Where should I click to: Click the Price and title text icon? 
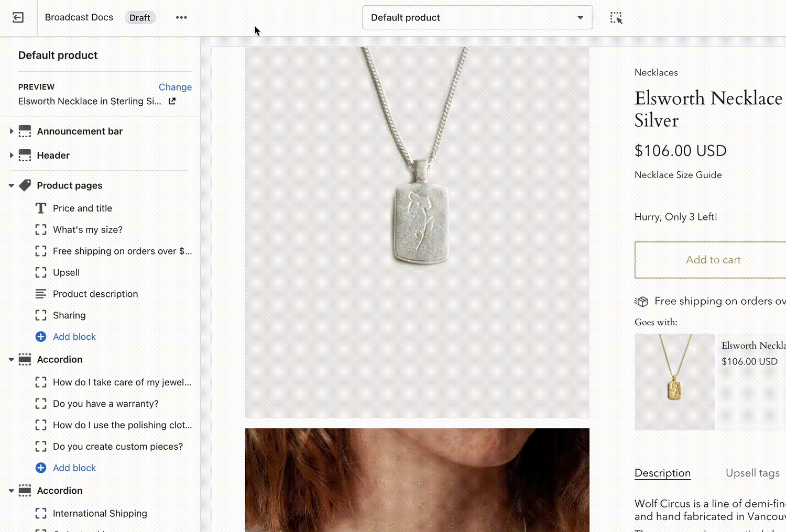tap(41, 208)
